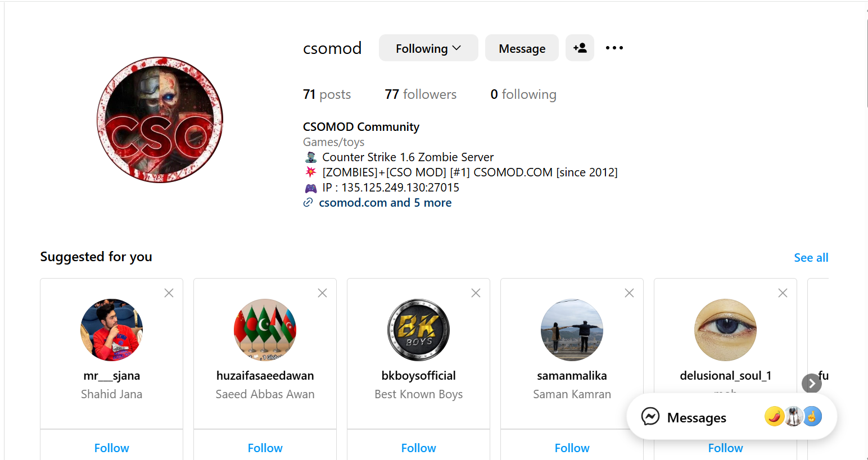Screen dimensions: 868x460
Task: Open csomod.com and 5 more links
Action: (x=385, y=203)
